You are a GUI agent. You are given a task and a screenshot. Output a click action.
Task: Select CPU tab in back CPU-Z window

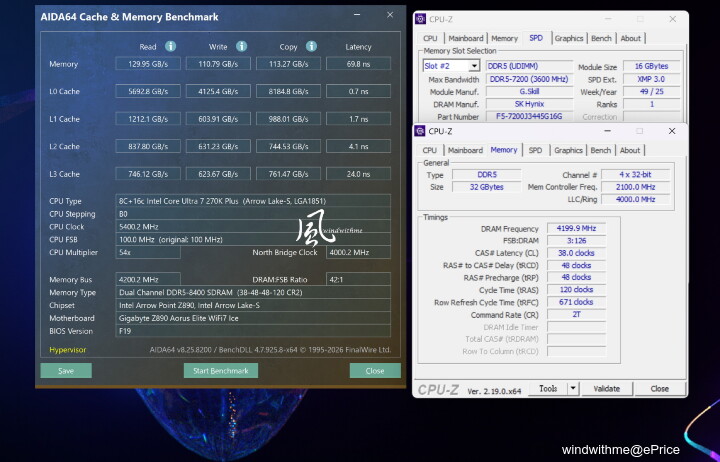430,38
